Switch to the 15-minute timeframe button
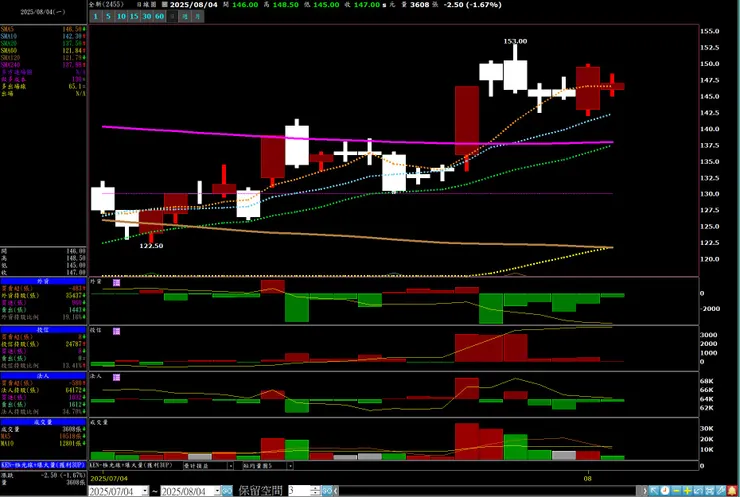Image resolution: width=740 pixels, height=497 pixels. point(134,17)
